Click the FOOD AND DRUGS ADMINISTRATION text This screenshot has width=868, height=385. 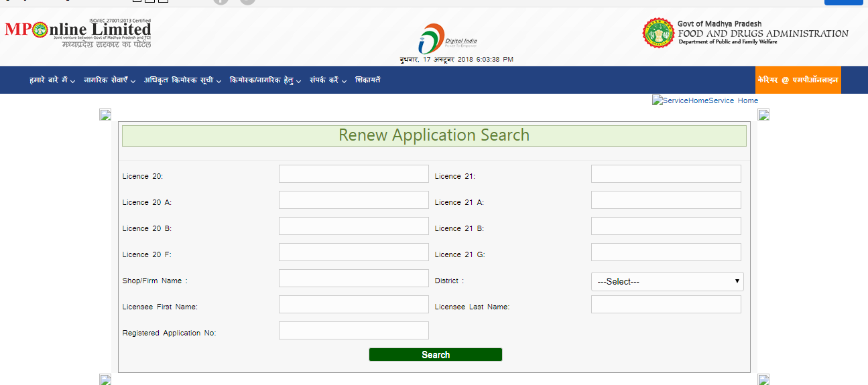coord(763,33)
